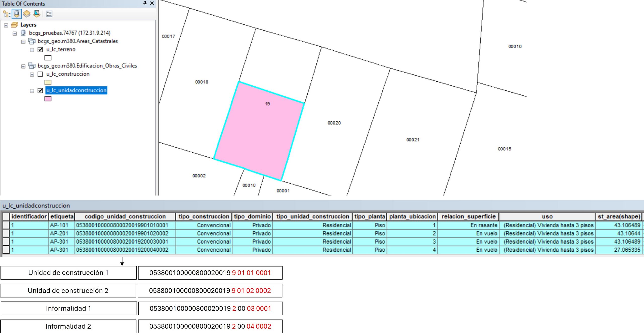
Task: Toggle u_lc_unidadconstruccion layer visibility off
Action: coord(40,90)
